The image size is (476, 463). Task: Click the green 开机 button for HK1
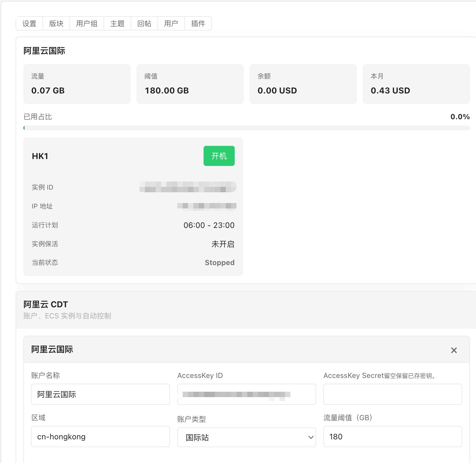[219, 156]
